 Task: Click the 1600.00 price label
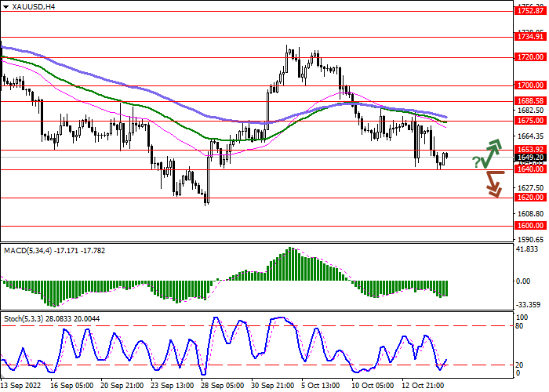[x=530, y=226]
